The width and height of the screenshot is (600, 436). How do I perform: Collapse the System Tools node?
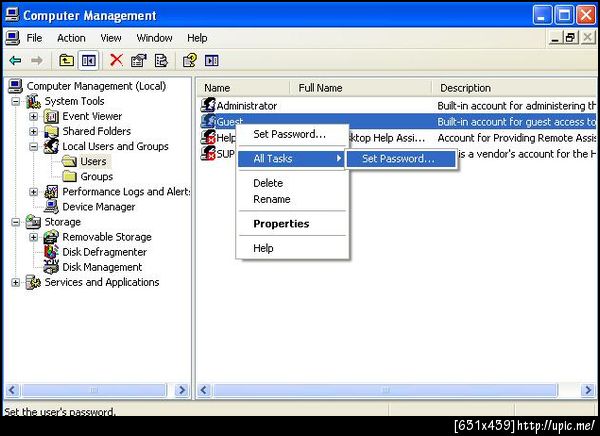point(16,101)
